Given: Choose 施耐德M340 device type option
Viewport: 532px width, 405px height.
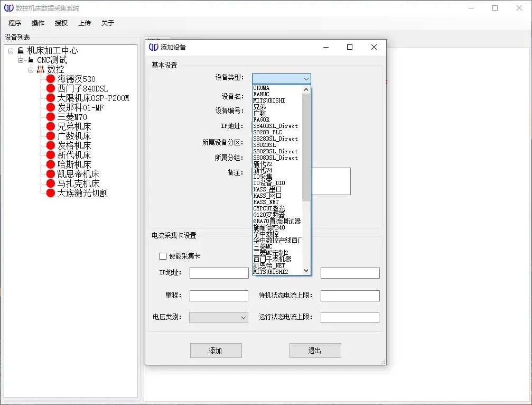Looking at the screenshot, I should 269,227.
